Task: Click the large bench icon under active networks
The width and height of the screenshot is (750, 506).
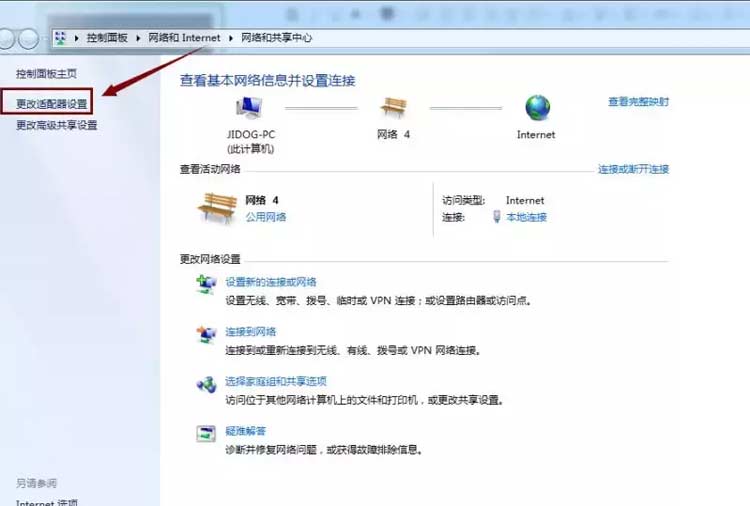Action: [x=217, y=208]
